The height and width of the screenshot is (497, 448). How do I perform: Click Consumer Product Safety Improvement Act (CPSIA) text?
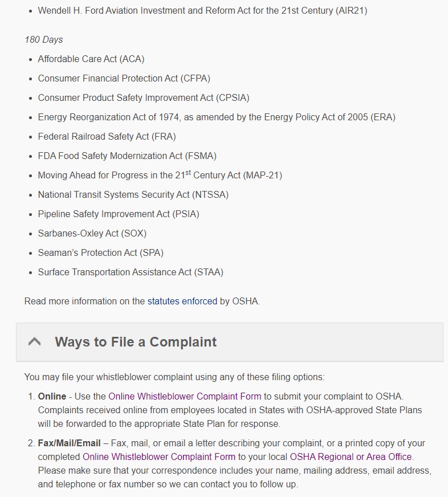[144, 98]
